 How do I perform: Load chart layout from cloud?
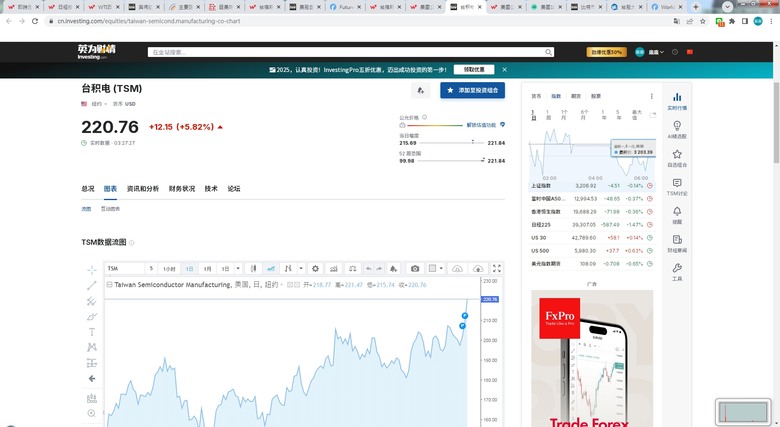point(457,269)
